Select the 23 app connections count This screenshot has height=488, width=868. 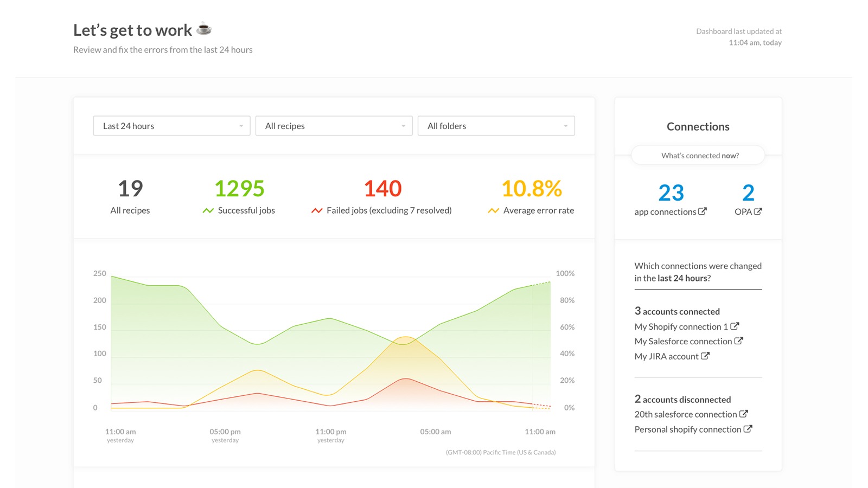pyautogui.click(x=672, y=192)
